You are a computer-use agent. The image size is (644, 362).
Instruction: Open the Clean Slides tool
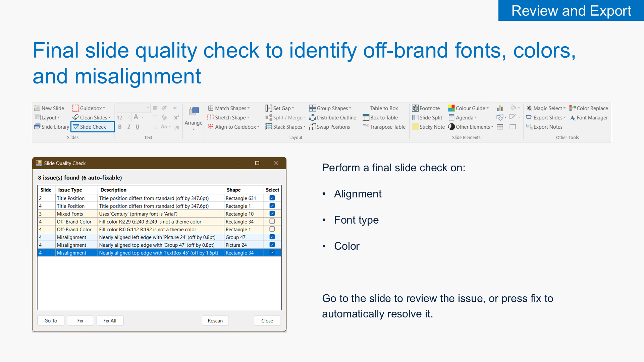pos(92,117)
